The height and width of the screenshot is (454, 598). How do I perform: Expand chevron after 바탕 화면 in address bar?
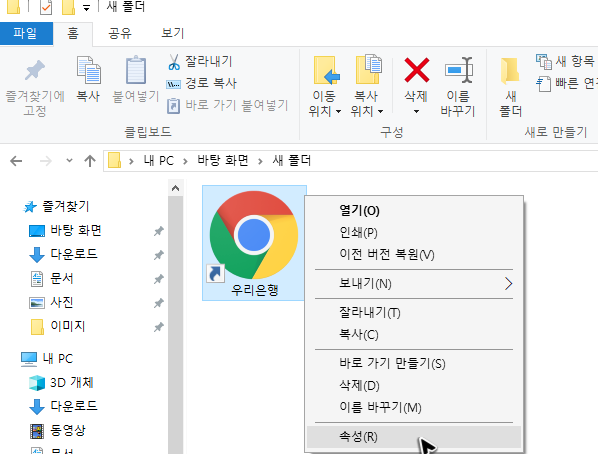coord(260,161)
